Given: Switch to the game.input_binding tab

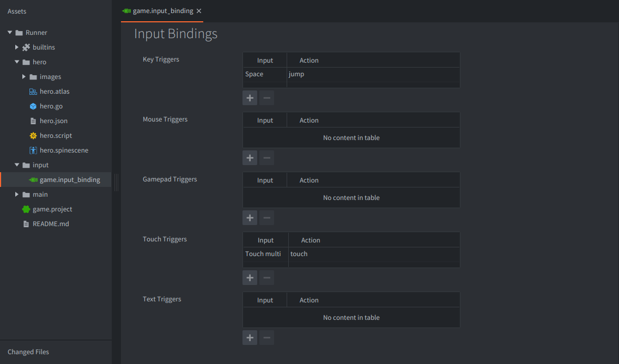Looking at the screenshot, I should 161,10.
